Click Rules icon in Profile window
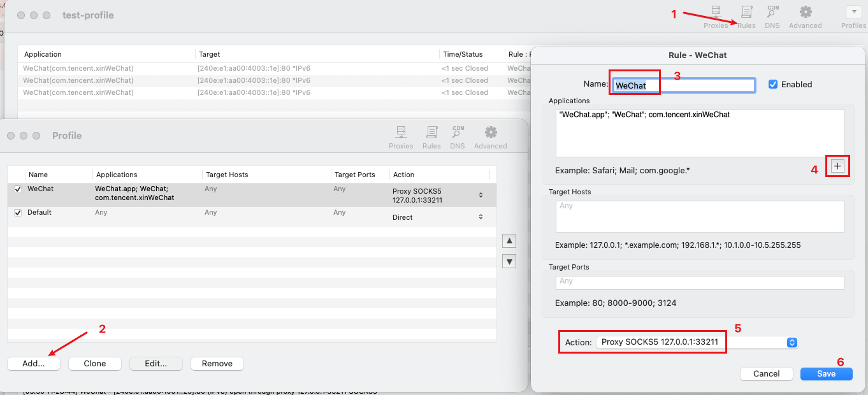868x395 pixels. pos(431,137)
